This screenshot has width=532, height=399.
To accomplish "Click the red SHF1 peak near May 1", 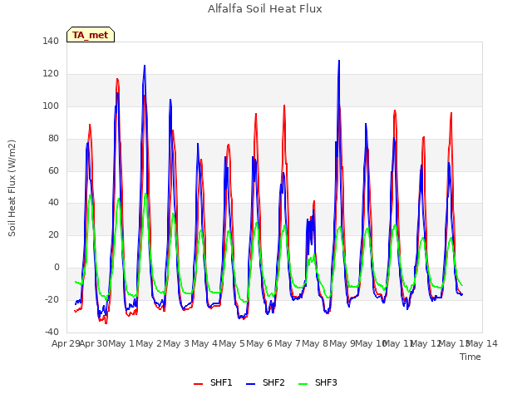I will tap(117, 80).
